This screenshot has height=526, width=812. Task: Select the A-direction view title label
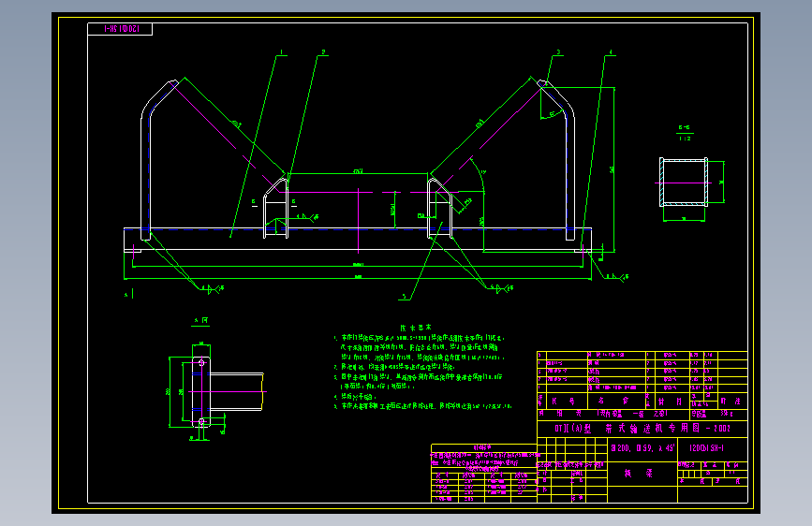pyautogui.click(x=200, y=321)
